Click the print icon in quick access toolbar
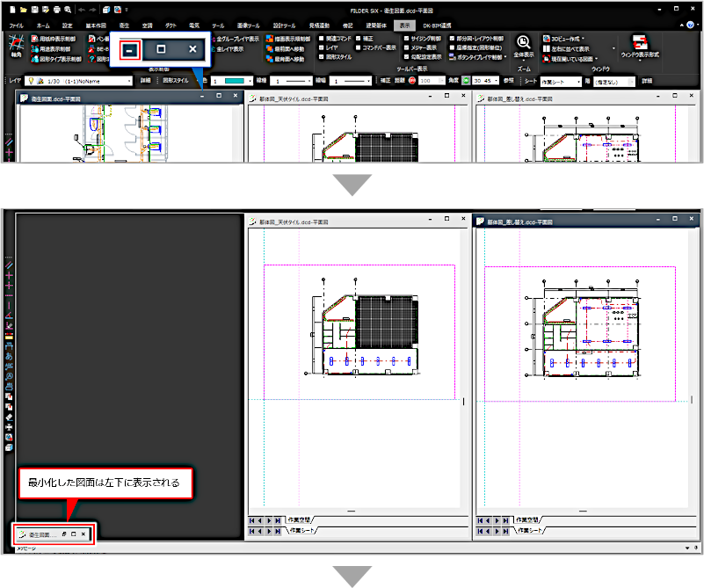The image size is (704, 588). [x=56, y=9]
